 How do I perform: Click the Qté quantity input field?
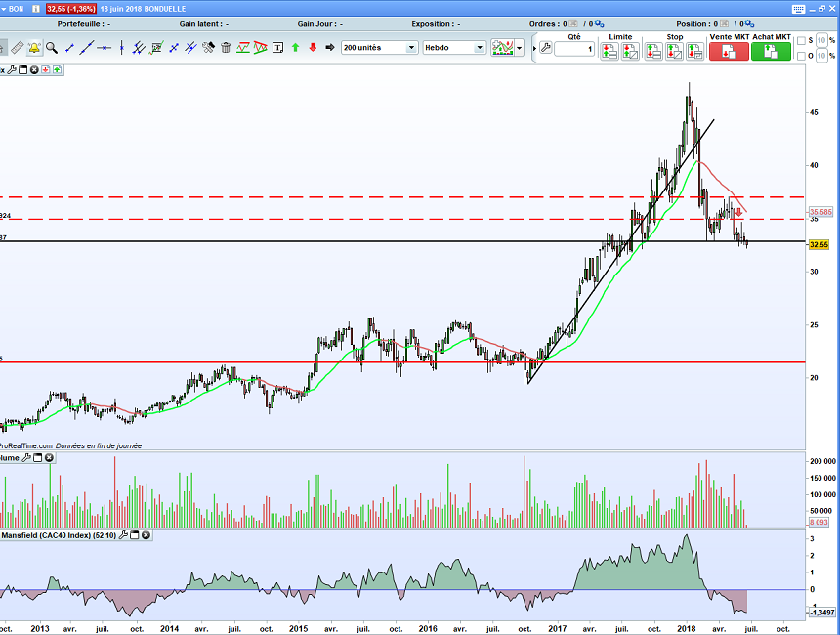pos(575,49)
